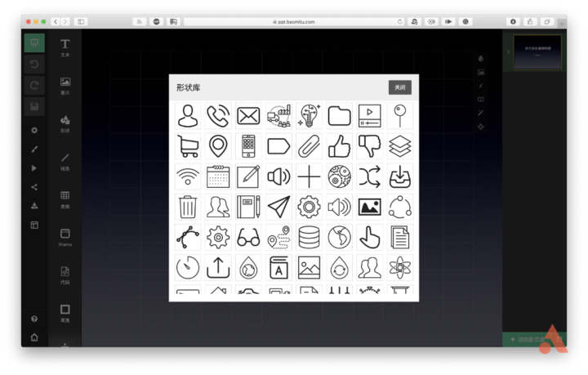Viewport: 588px width, 375px height.
Task: Select the envelope mail shape
Action: [x=248, y=116]
